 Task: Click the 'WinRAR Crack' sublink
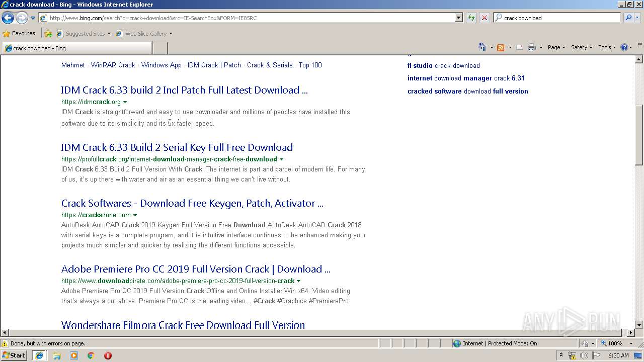click(x=113, y=65)
